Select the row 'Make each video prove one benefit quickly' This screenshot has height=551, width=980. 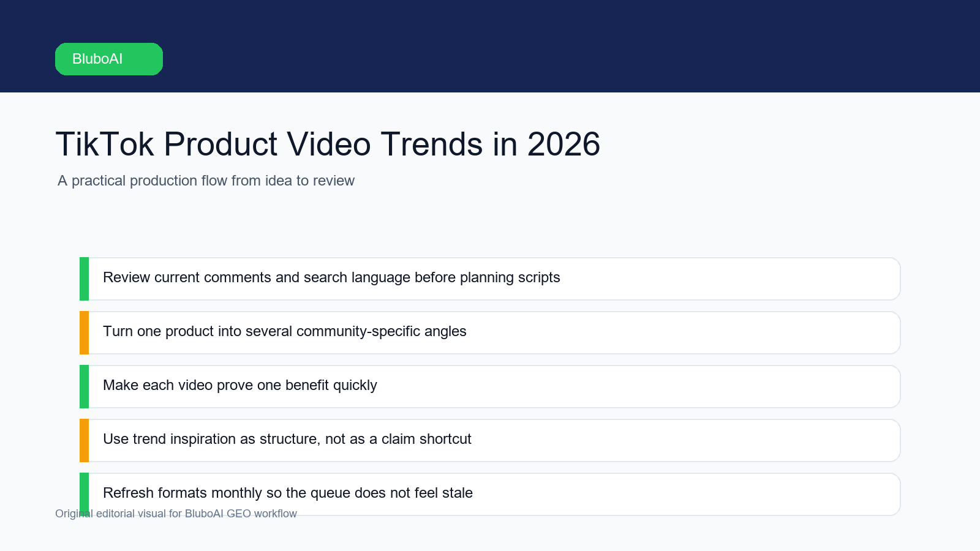coord(490,386)
